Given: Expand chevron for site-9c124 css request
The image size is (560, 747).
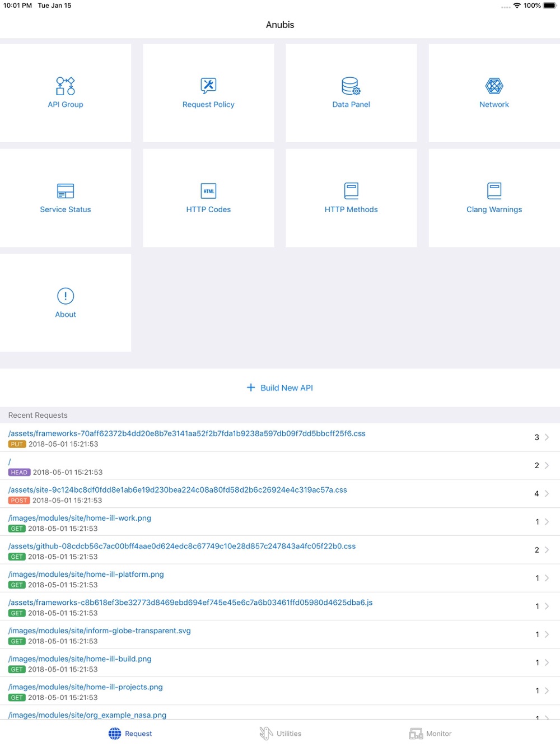Looking at the screenshot, I should pos(547,493).
